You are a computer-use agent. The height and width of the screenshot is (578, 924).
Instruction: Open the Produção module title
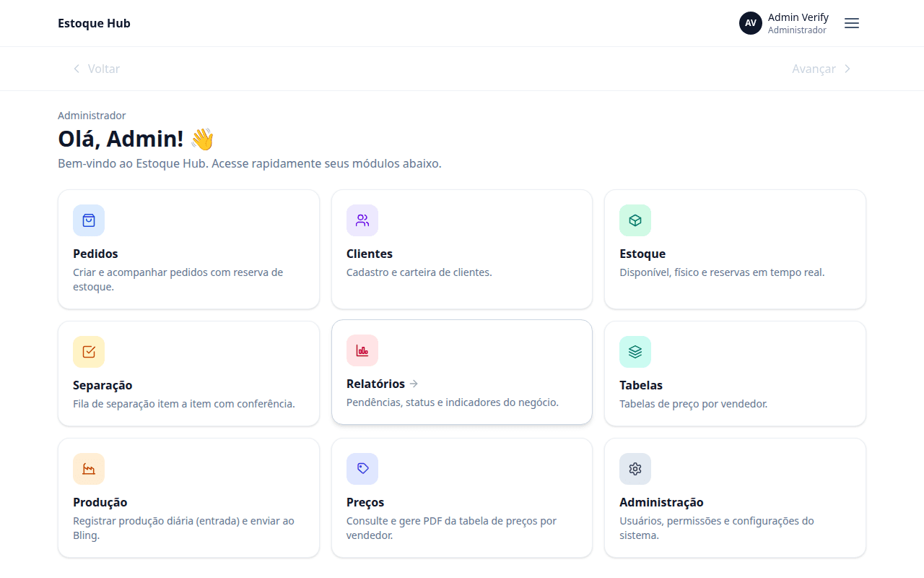point(100,502)
